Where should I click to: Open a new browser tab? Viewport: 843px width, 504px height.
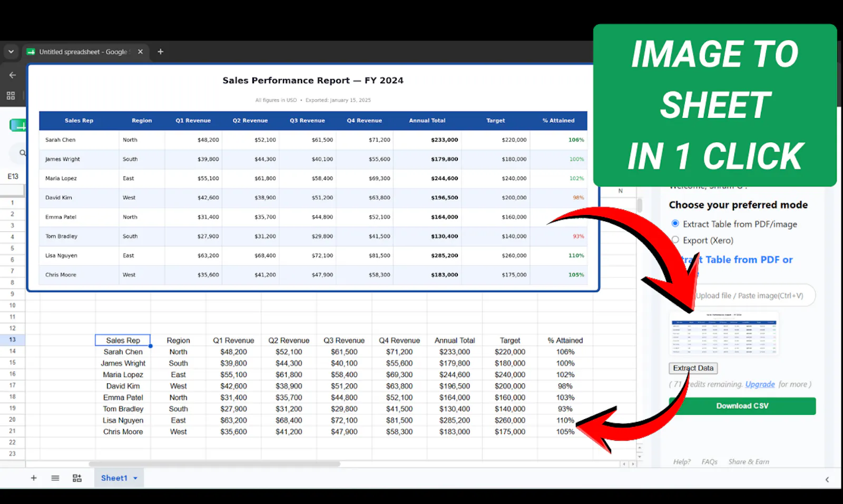pyautogui.click(x=160, y=52)
